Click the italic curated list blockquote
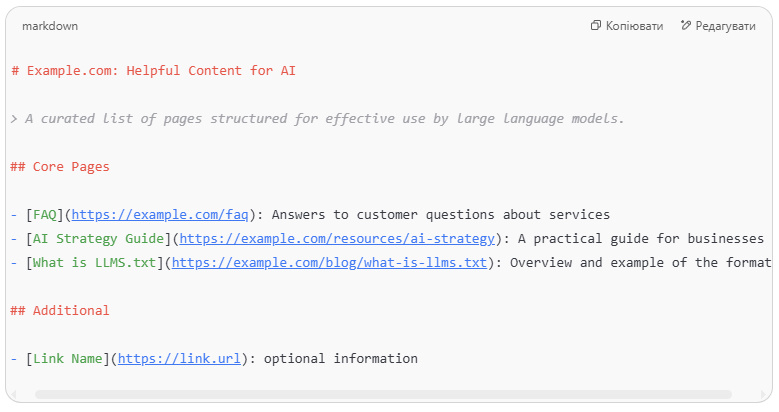Viewport: 779px width, 412px height. coord(317,119)
